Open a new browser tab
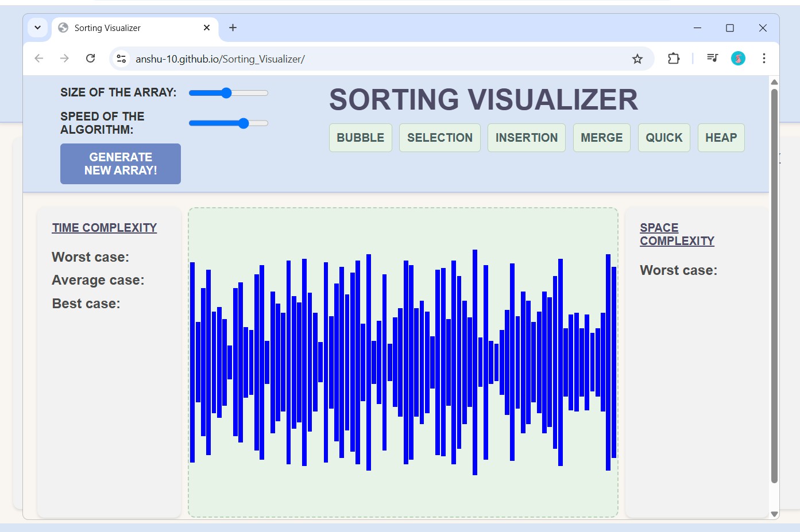 [233, 28]
